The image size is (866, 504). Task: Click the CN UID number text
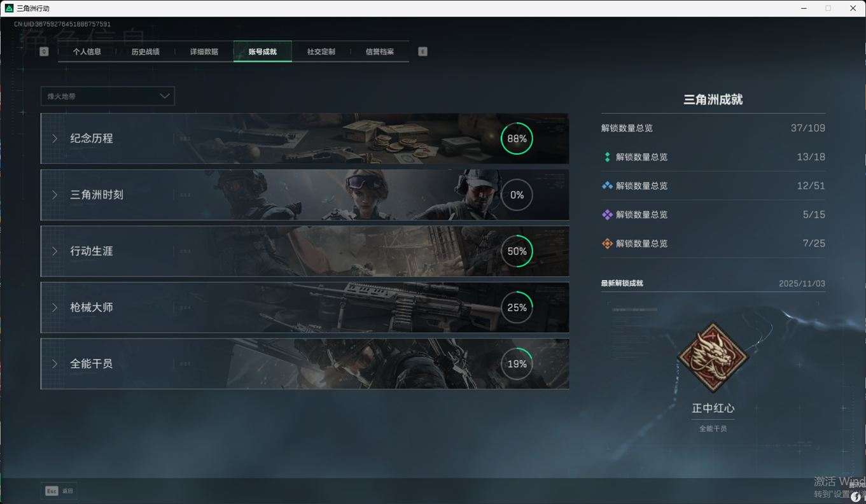coord(62,24)
